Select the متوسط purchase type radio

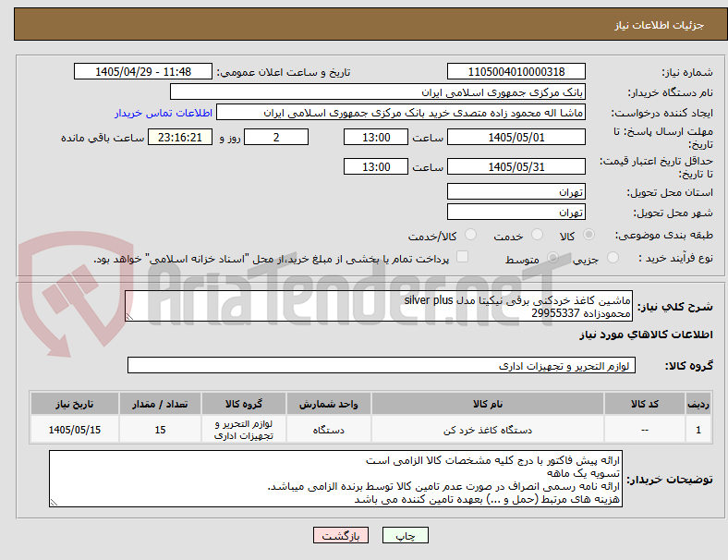pos(552,257)
